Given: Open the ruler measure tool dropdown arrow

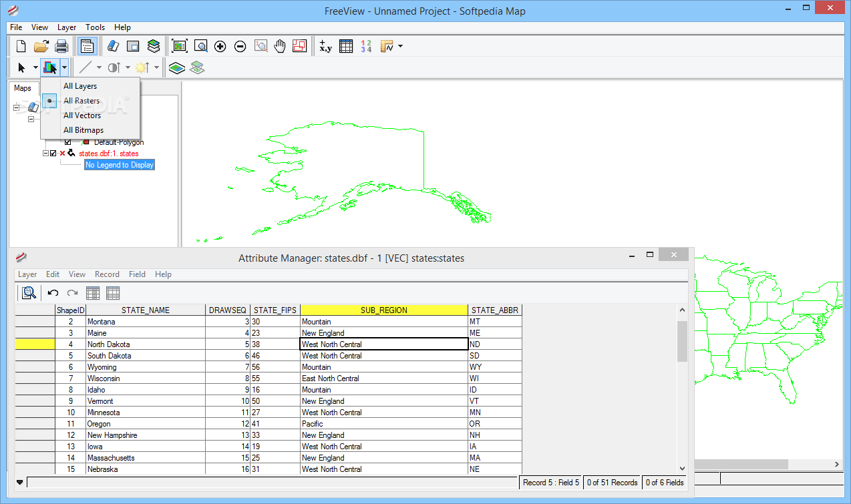Looking at the screenshot, I should click(x=400, y=46).
